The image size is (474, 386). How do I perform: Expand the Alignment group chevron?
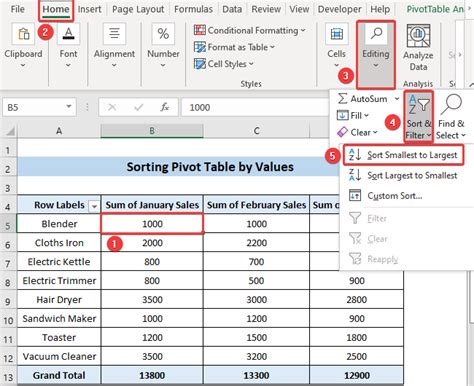pos(114,66)
